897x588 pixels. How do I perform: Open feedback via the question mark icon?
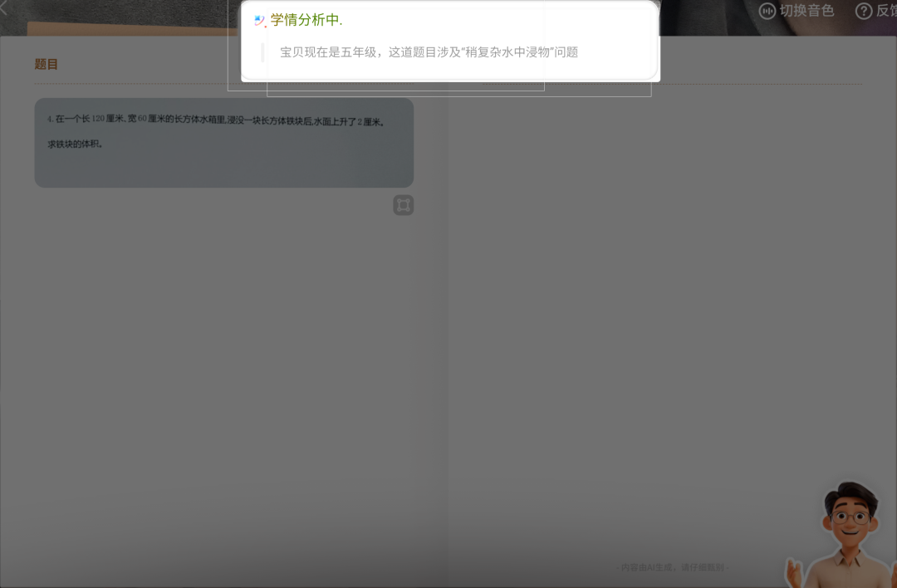pos(863,11)
